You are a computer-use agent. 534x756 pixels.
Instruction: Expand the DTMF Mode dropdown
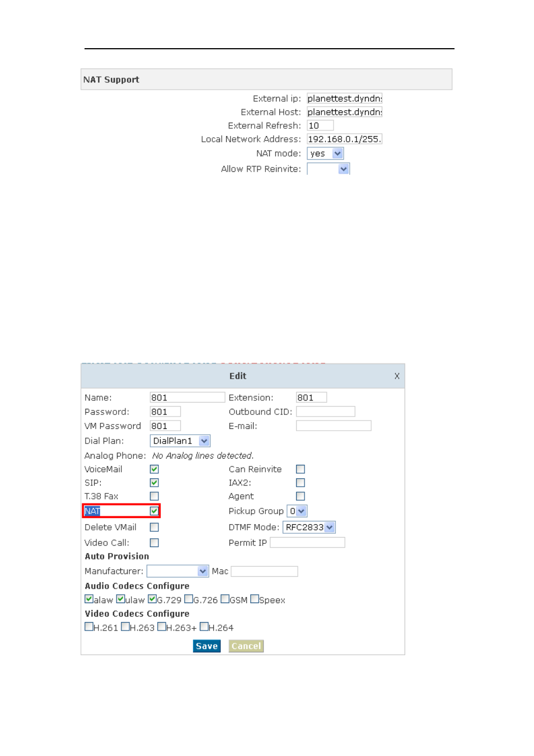(x=309, y=527)
